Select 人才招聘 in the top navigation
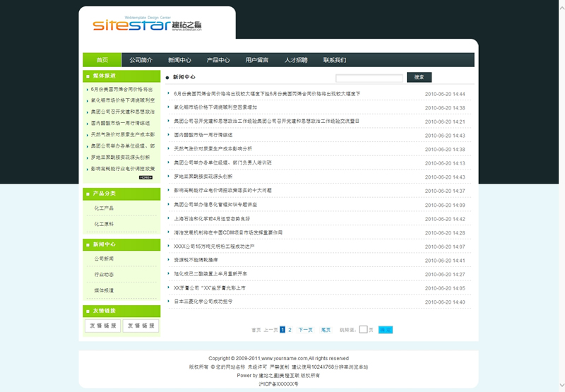This screenshot has width=565, height=392. click(296, 60)
